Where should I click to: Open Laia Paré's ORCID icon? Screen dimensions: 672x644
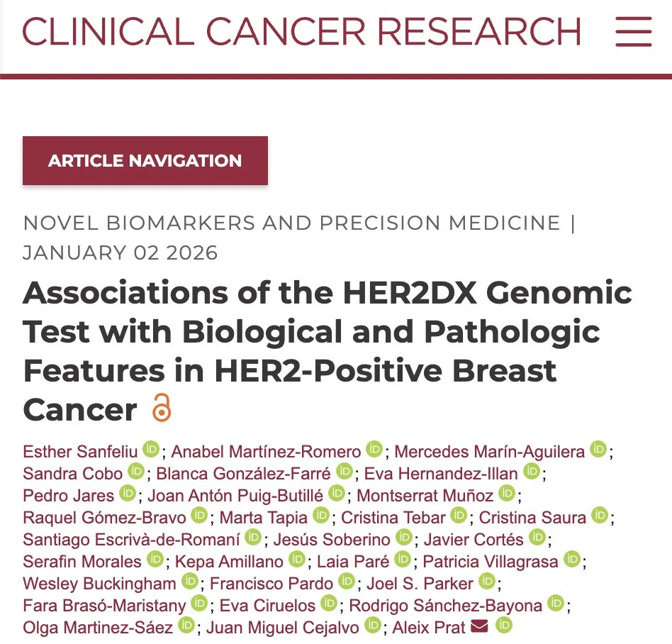point(403,560)
